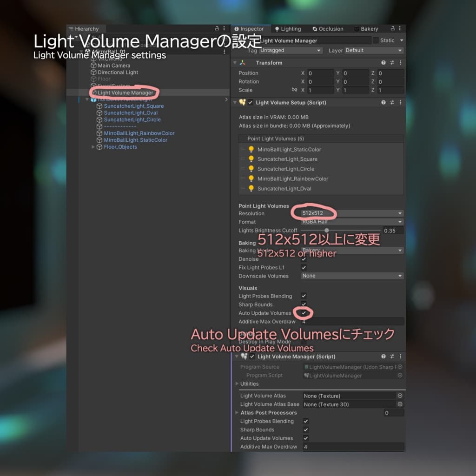This screenshot has height=476, width=476.
Task: Open the Static dropdown arrow
Action: point(402,40)
